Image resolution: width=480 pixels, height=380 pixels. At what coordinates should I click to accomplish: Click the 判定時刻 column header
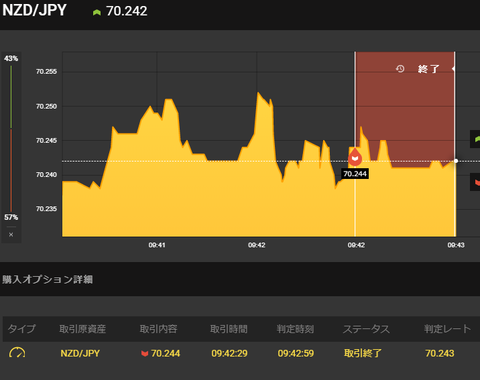coord(295,329)
